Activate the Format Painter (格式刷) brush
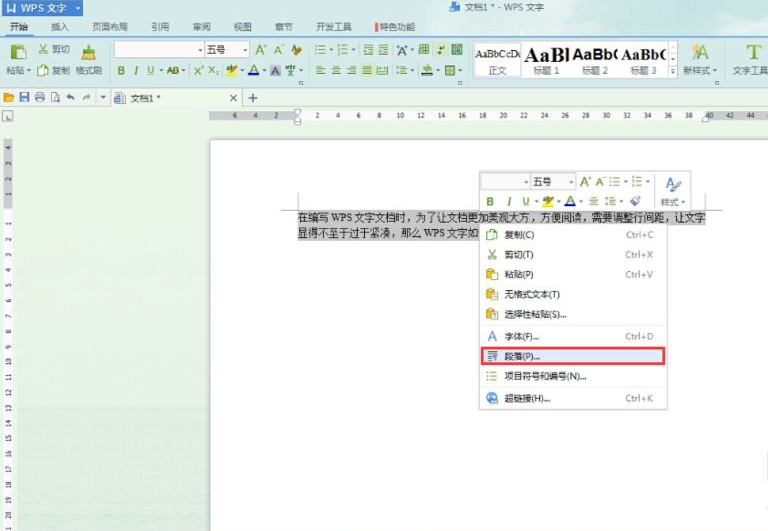768x531 pixels. pos(89,60)
